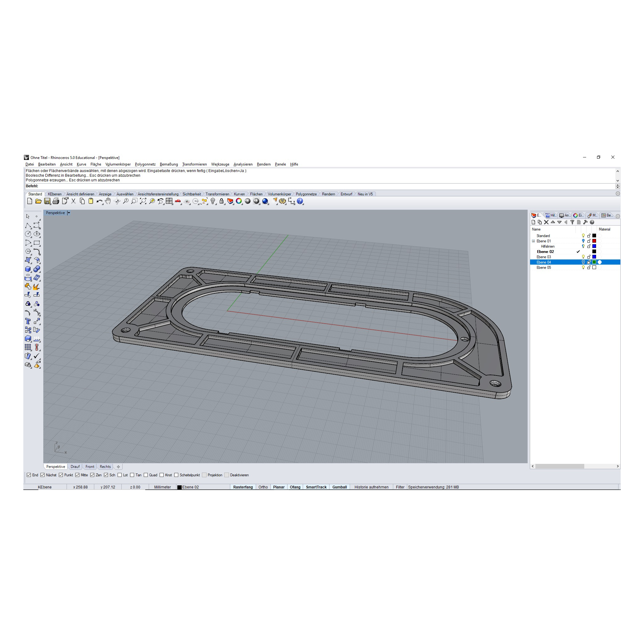Switch to the Front viewport tab

(x=90, y=467)
